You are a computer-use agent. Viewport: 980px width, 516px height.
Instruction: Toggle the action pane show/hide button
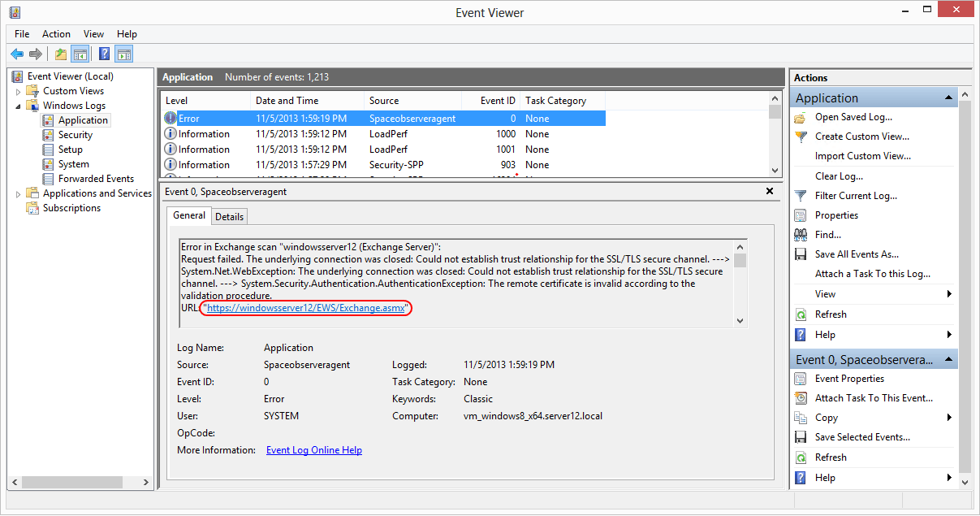(123, 54)
